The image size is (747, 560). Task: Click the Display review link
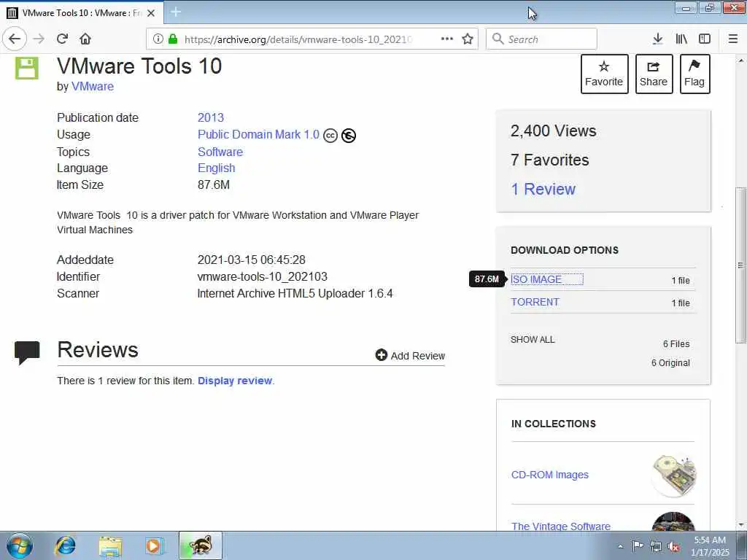point(235,381)
